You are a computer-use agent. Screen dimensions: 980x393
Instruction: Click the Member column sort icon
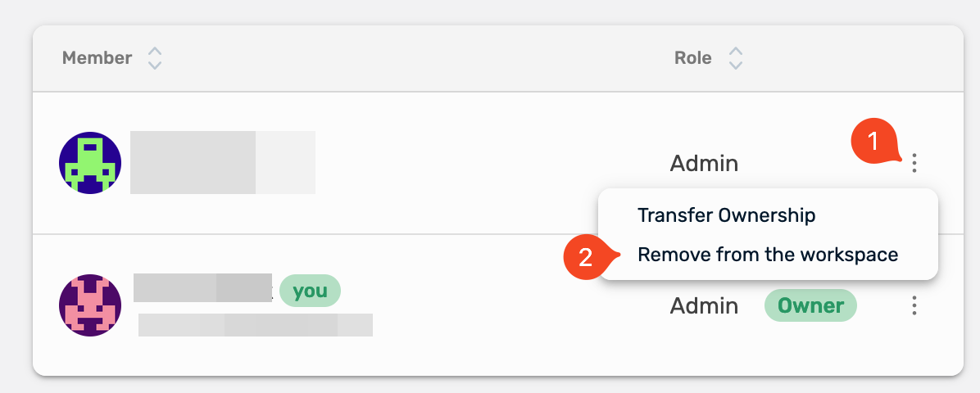tap(154, 58)
